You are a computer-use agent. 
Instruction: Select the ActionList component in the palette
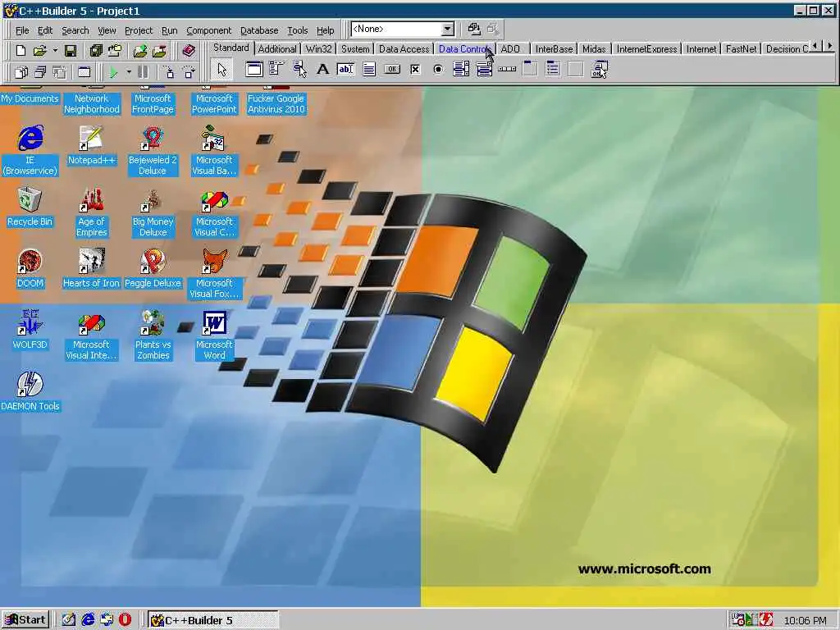[599, 69]
